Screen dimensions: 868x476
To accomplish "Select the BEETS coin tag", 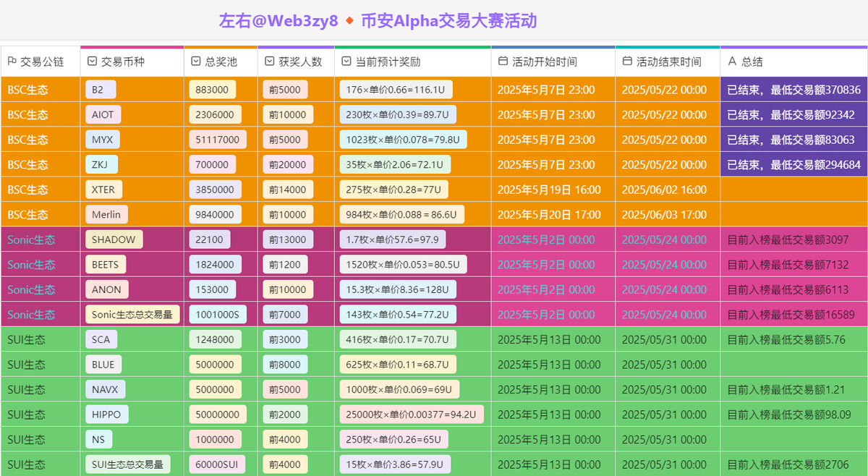I will coord(106,265).
